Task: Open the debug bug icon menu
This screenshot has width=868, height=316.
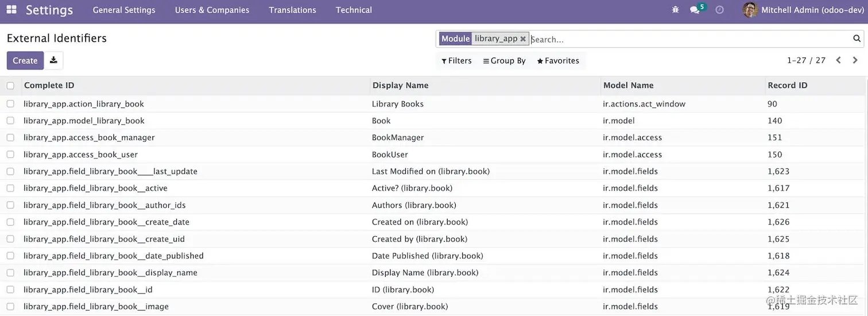Action: [675, 10]
